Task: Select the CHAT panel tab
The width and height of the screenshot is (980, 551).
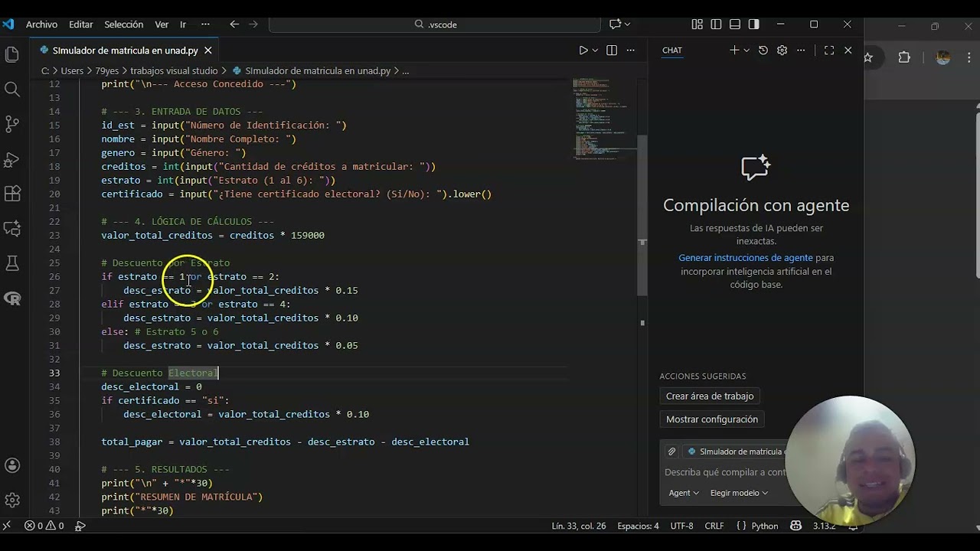Action: [x=672, y=51]
